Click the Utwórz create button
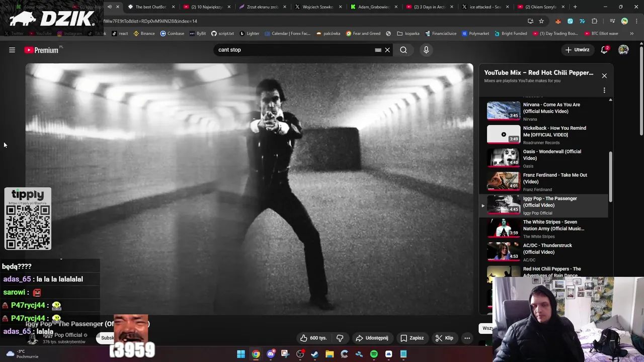The height and width of the screenshot is (362, 644). point(577,50)
